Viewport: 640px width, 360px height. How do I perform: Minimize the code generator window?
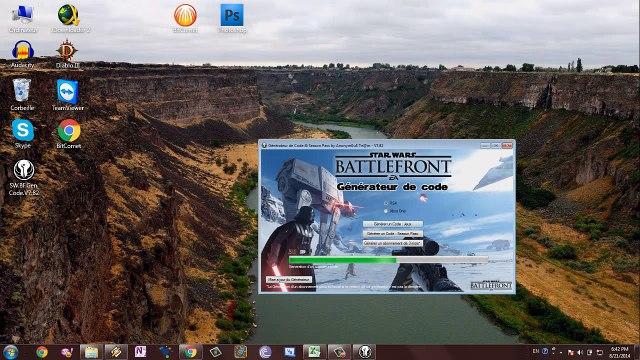[x=485, y=145]
